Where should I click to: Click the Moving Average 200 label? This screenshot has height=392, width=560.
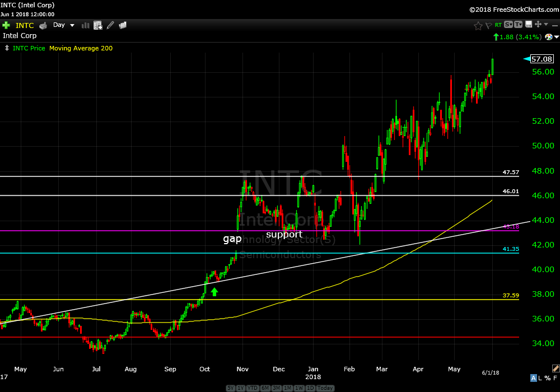coord(81,48)
